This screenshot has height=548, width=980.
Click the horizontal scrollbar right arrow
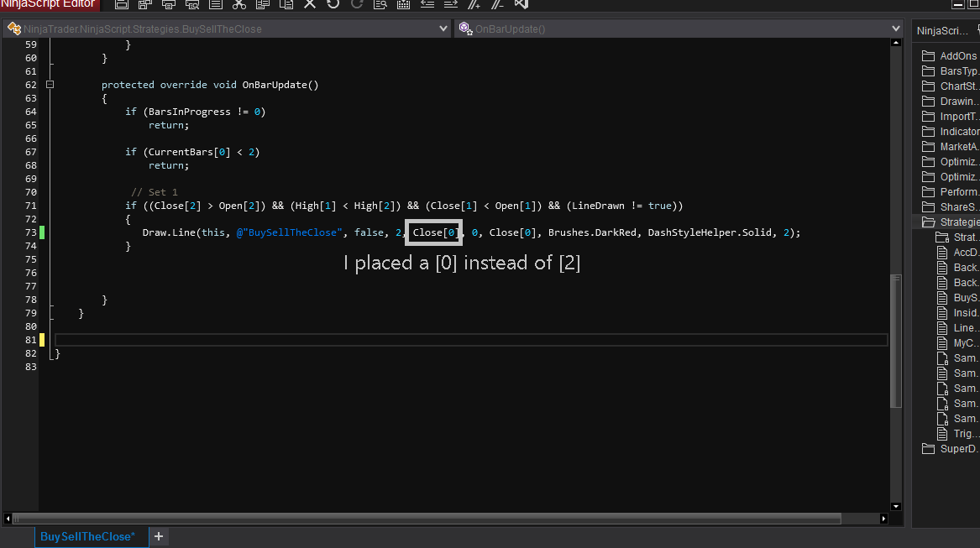click(x=883, y=518)
